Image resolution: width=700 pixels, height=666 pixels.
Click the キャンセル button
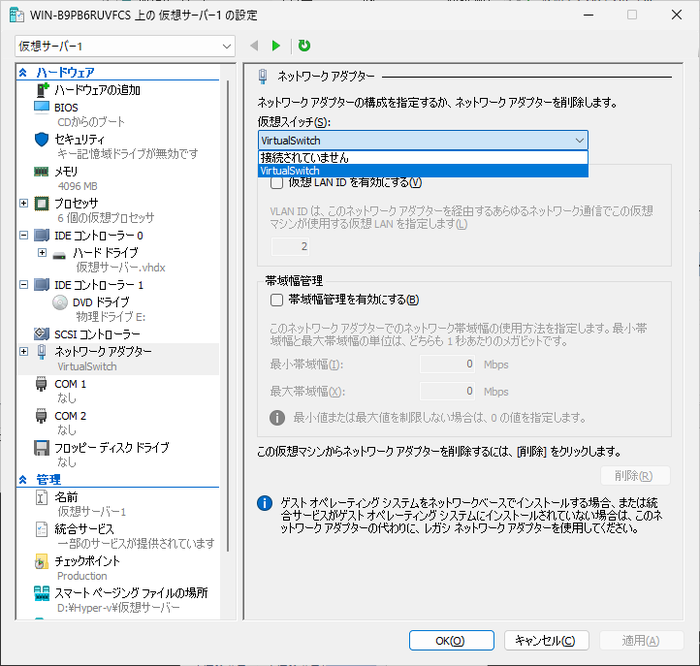coord(544,640)
